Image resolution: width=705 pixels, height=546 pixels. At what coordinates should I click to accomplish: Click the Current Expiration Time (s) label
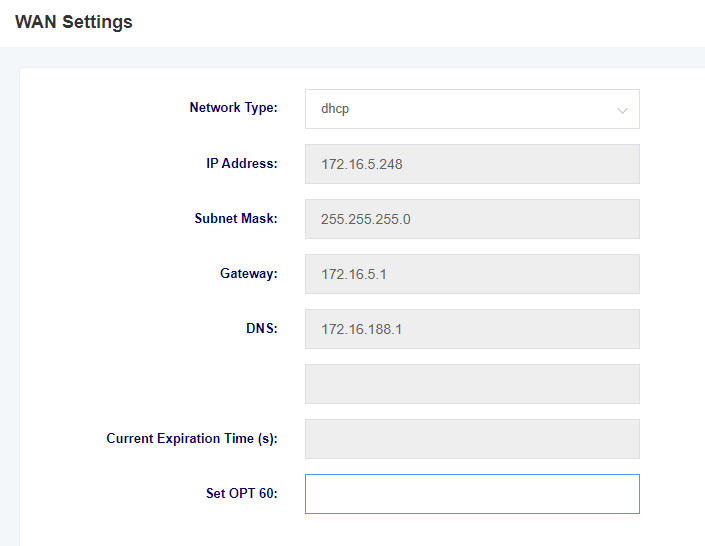click(x=192, y=439)
